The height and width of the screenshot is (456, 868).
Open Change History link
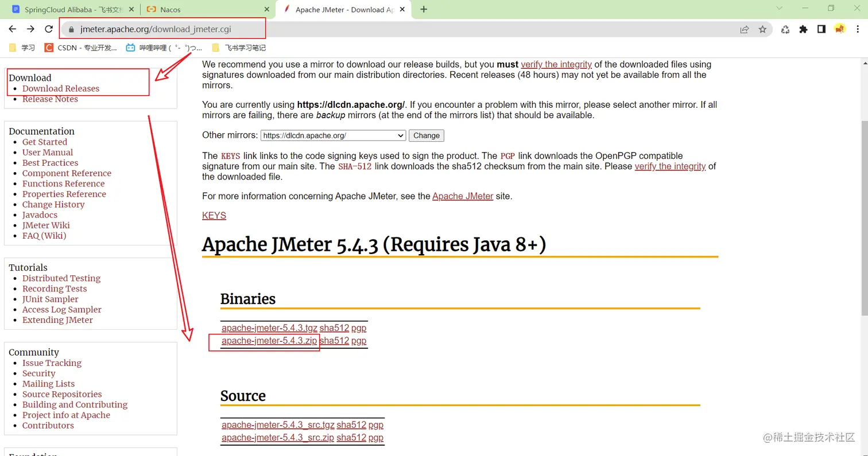tap(53, 204)
